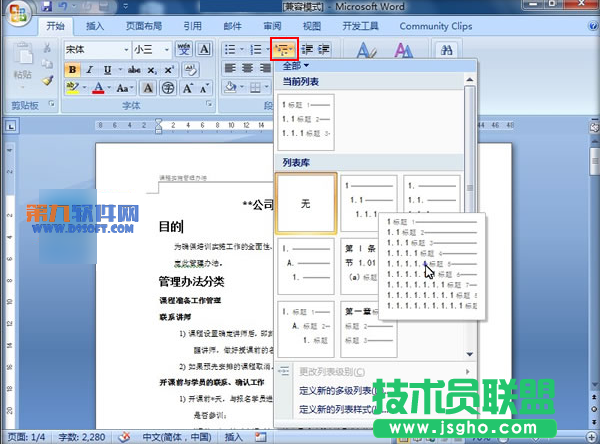Select the I. A. 1. list style
The width and height of the screenshot is (600, 444).
[x=306, y=266]
